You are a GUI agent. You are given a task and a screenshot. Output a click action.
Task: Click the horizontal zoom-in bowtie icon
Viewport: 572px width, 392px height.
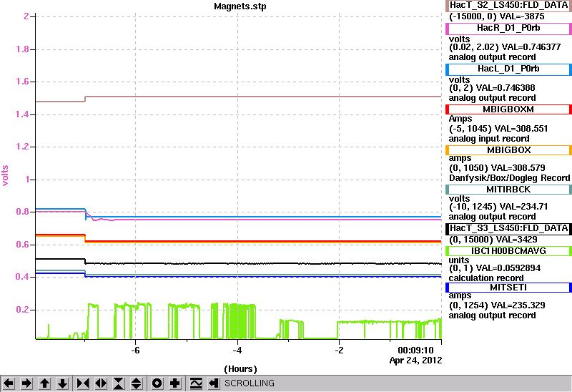click(x=83, y=383)
